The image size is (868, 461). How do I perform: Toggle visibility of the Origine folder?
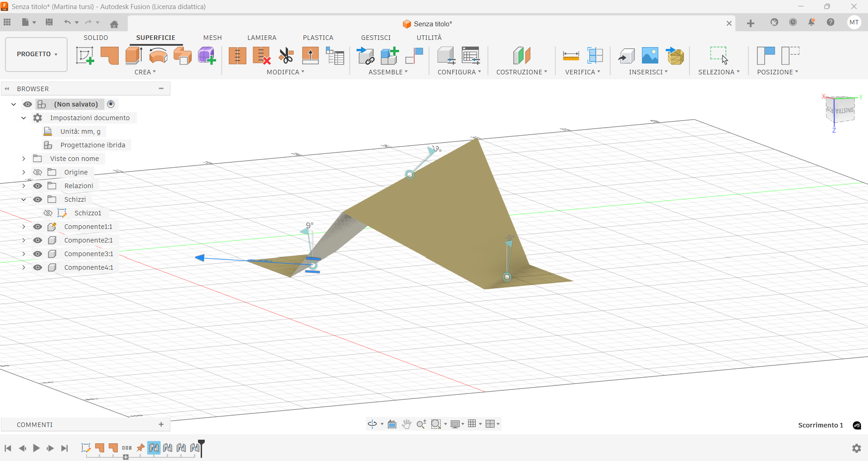pos(38,172)
